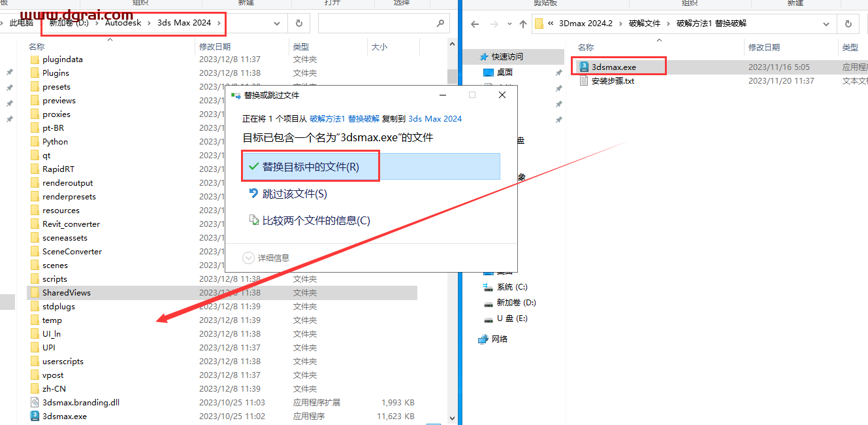Go up one folder in right window
This screenshot has width=868, height=425.
pyautogui.click(x=523, y=24)
